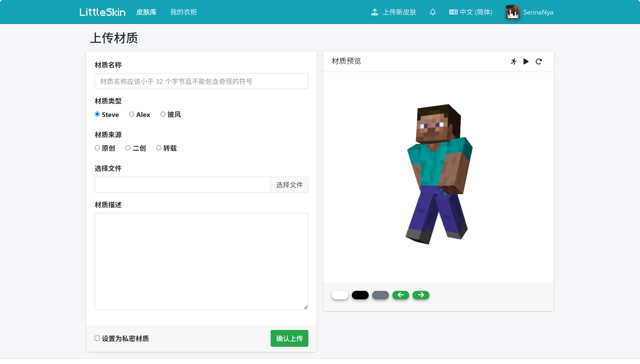Click the walking animation icon in texture preview

click(x=513, y=61)
